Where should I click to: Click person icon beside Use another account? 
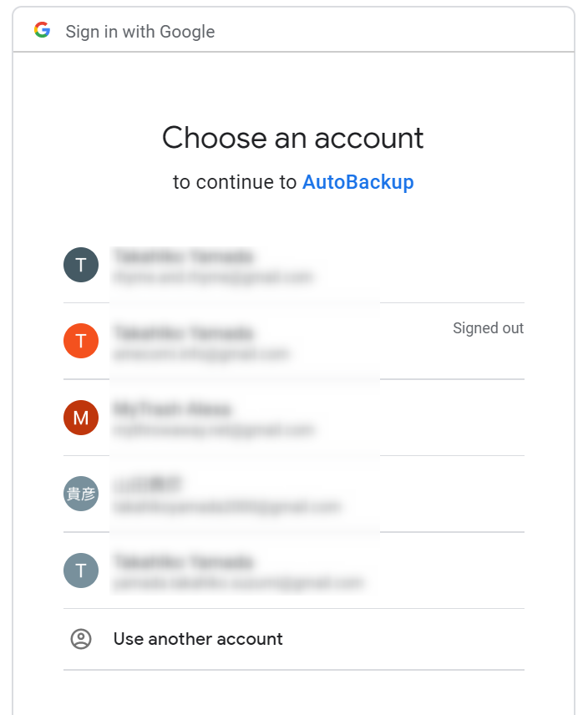tap(81, 639)
